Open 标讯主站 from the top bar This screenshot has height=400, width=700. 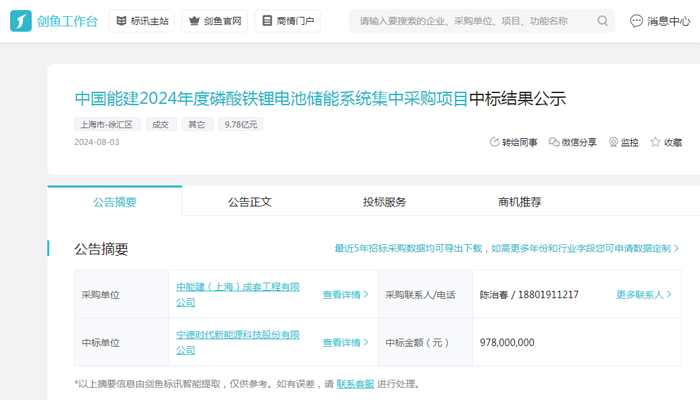[x=141, y=21]
